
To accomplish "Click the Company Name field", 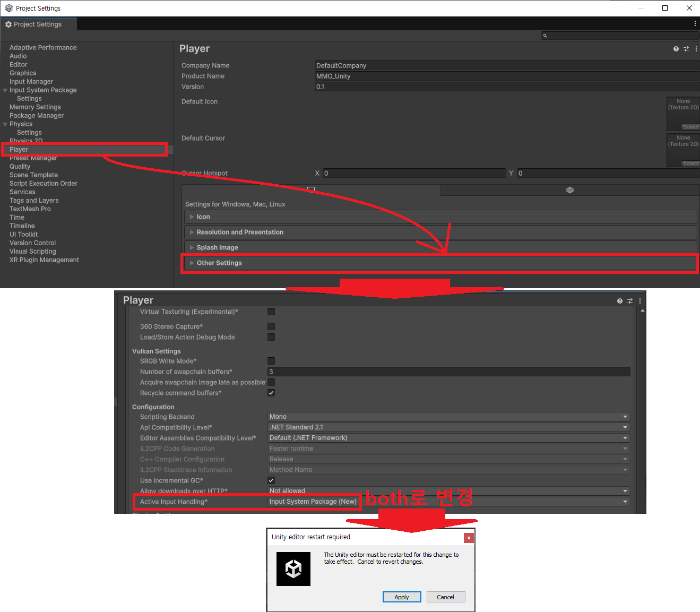I will tap(507, 65).
